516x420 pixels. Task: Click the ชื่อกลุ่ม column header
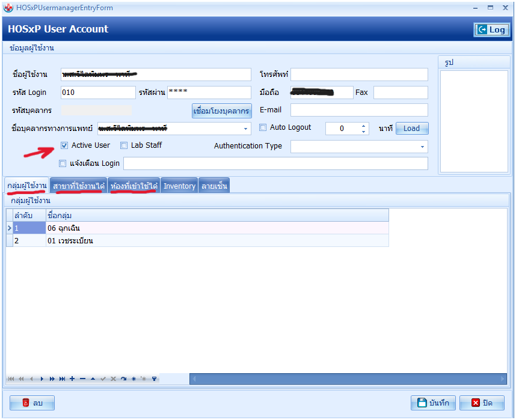pyautogui.click(x=217, y=216)
